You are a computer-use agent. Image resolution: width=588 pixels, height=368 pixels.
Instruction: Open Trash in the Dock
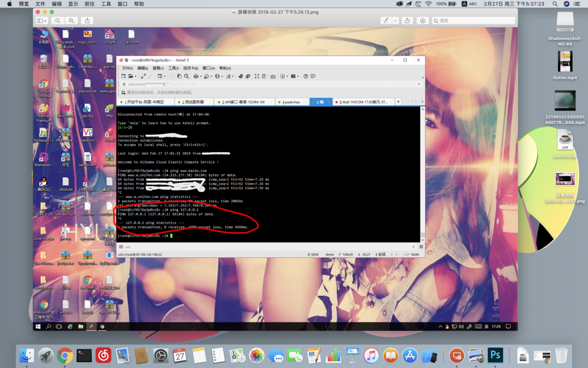[561, 355]
